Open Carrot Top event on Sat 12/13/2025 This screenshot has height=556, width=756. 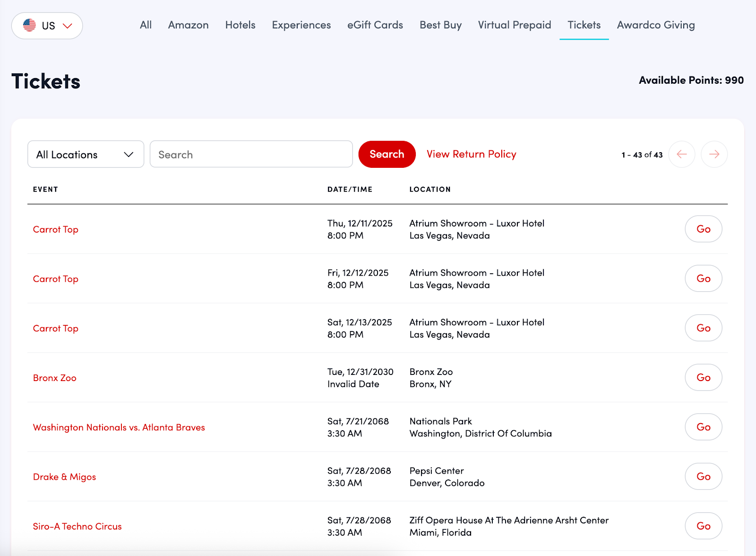[x=56, y=329]
